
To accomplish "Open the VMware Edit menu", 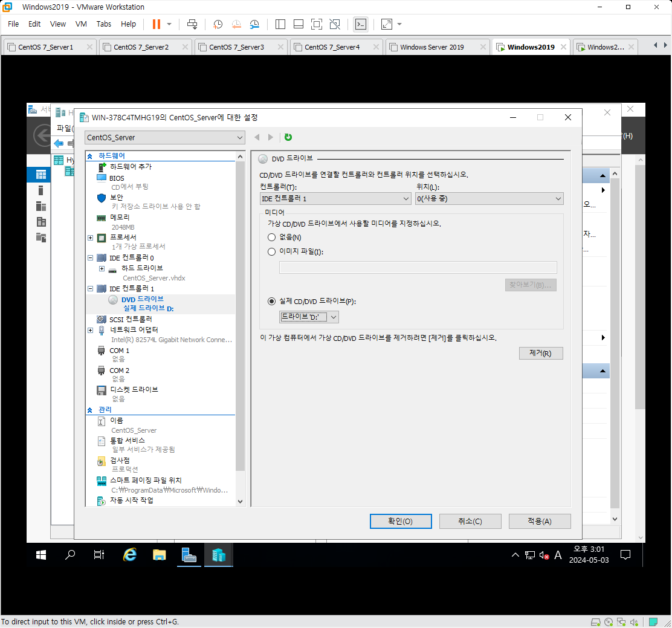I will 34,24.
